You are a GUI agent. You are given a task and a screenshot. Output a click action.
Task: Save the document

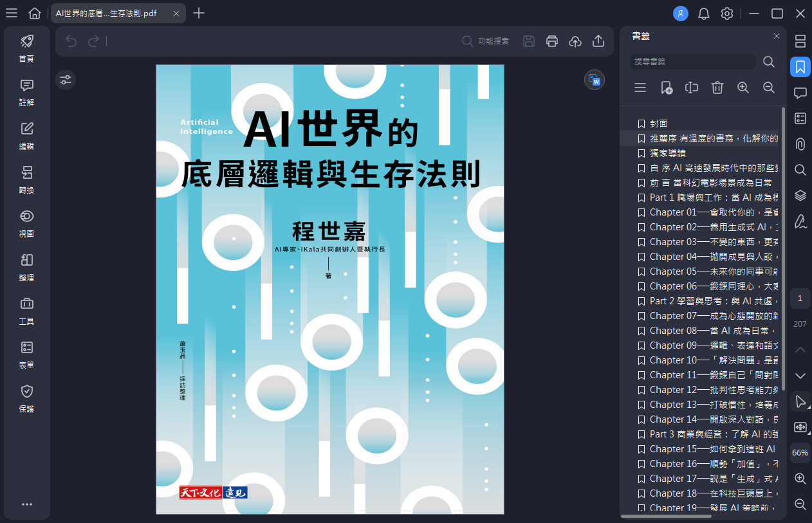point(529,41)
